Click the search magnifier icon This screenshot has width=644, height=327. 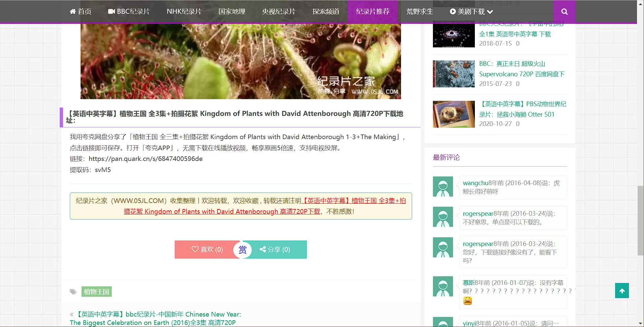coord(564,12)
